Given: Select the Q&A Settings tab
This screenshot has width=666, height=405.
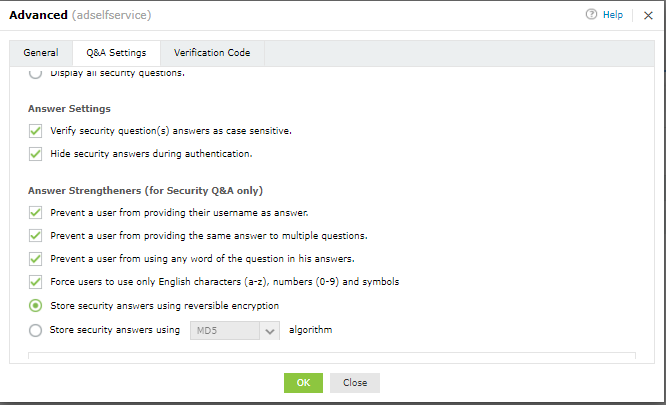Looking at the screenshot, I should [x=116, y=52].
